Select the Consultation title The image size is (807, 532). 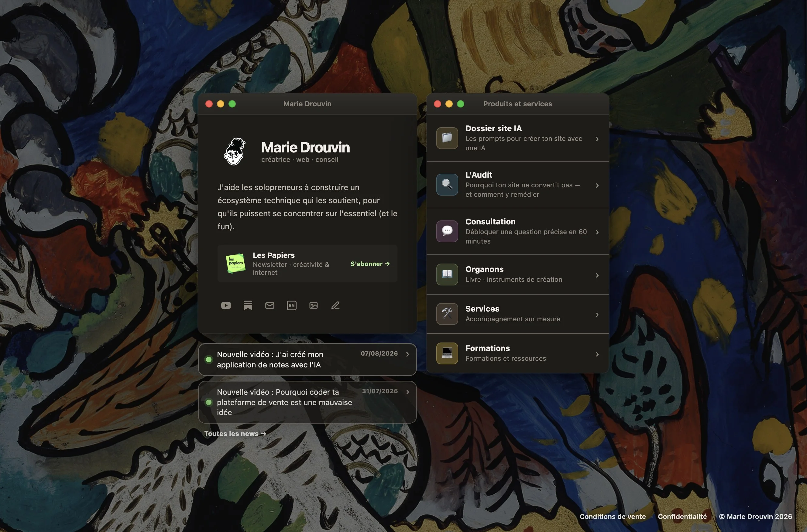(x=490, y=222)
